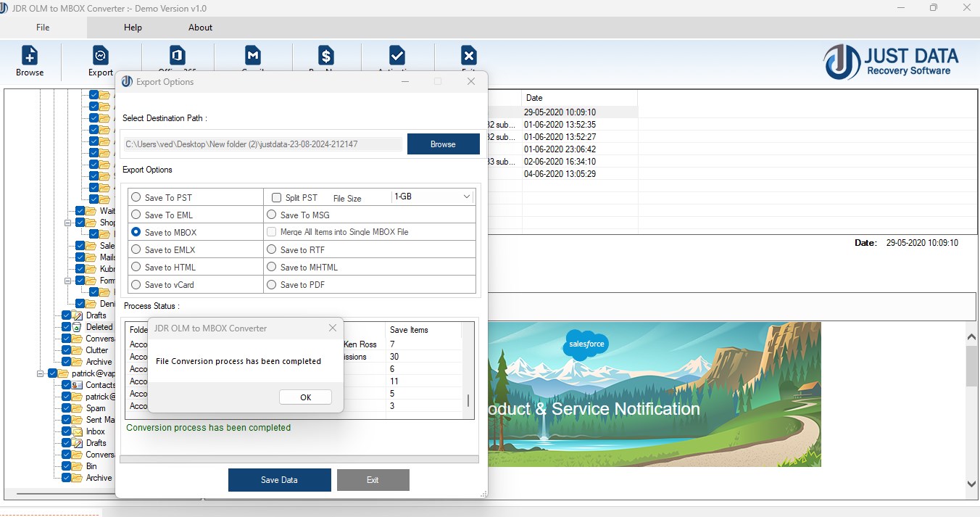Screen dimensions: 980x517
Task: Open the Help menu
Action: pos(133,28)
